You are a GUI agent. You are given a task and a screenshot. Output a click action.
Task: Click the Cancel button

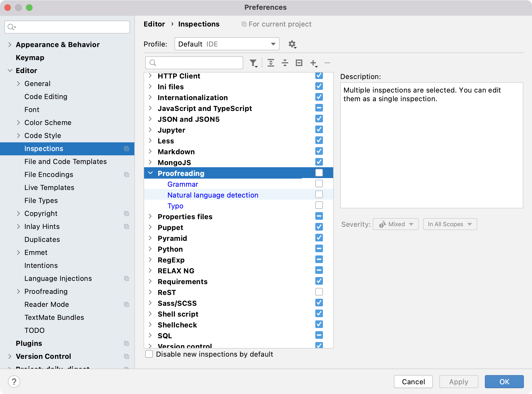[414, 381]
